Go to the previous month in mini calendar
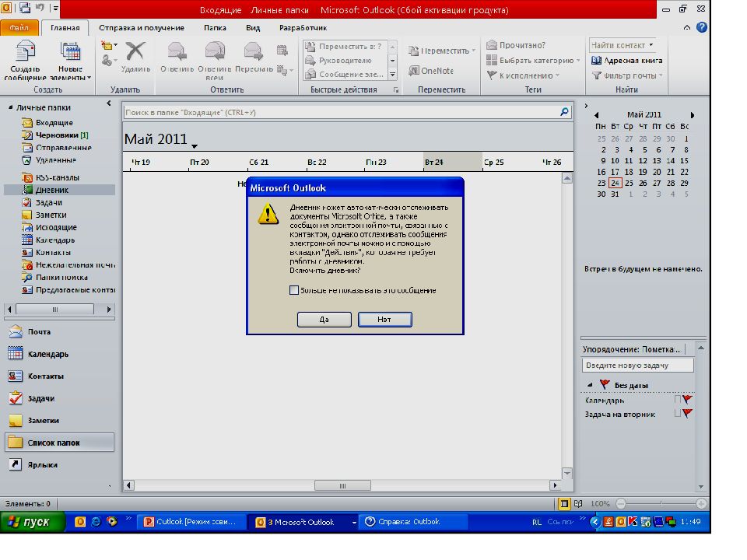Image resolution: width=747 pixels, height=560 pixels. tap(597, 115)
